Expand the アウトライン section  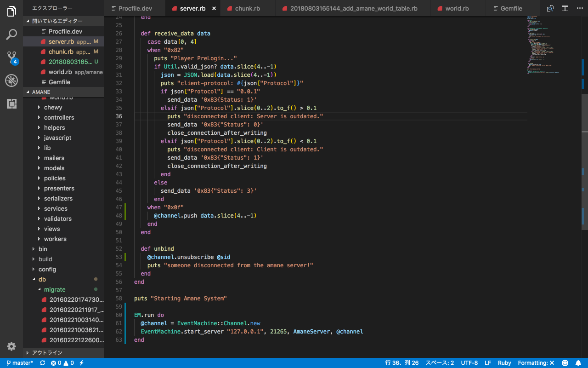coord(47,353)
